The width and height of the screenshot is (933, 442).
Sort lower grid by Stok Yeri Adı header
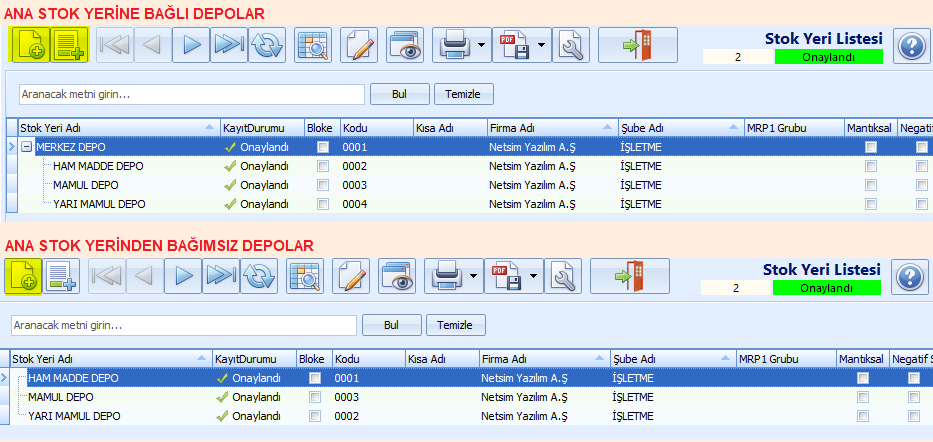111,359
